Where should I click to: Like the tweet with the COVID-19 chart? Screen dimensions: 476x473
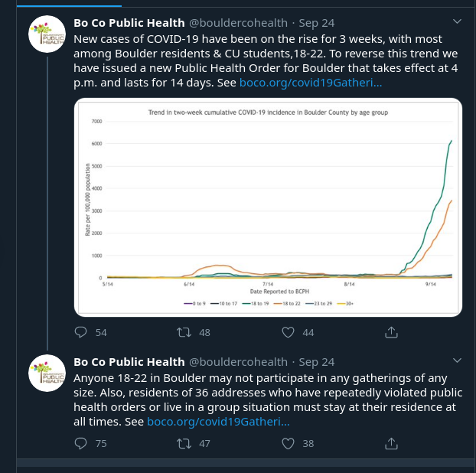point(289,332)
